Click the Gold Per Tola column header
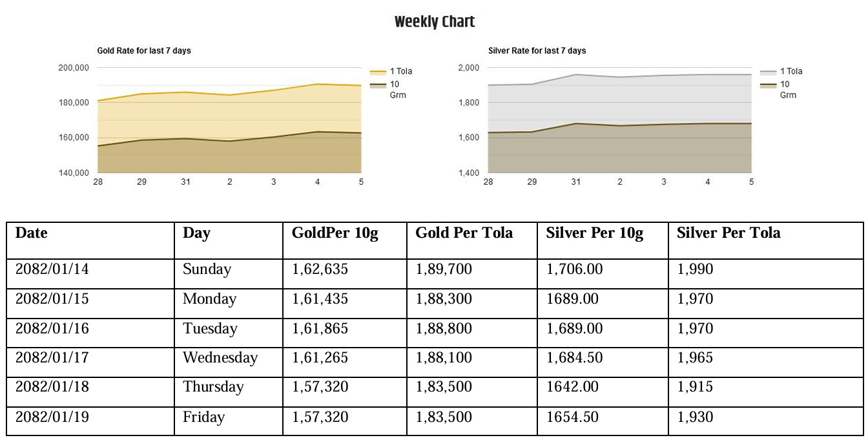 point(464,233)
